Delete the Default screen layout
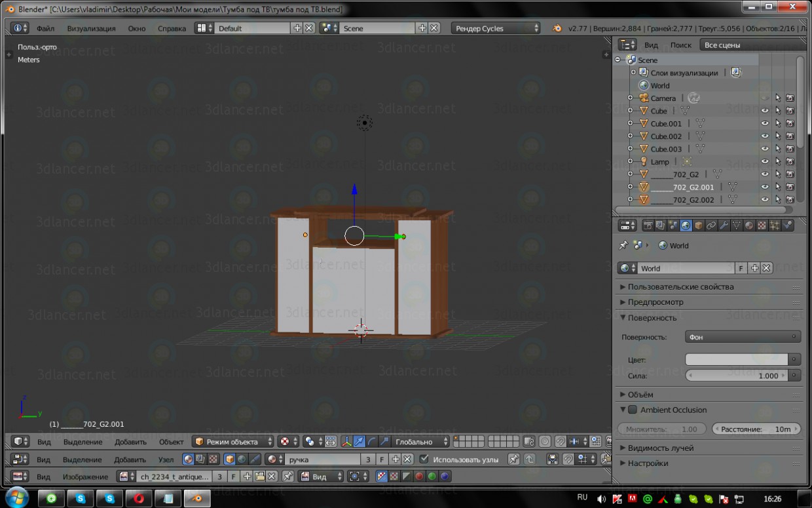812x508 pixels. coord(309,28)
